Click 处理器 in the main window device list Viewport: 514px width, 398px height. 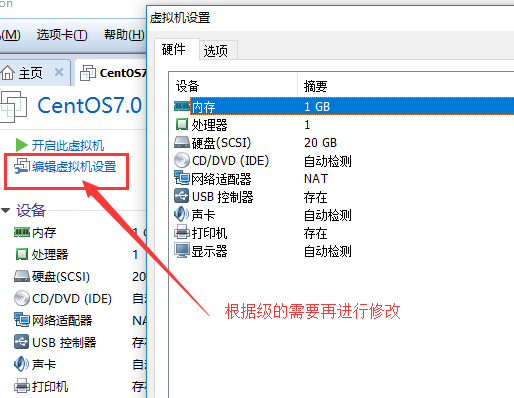50,254
